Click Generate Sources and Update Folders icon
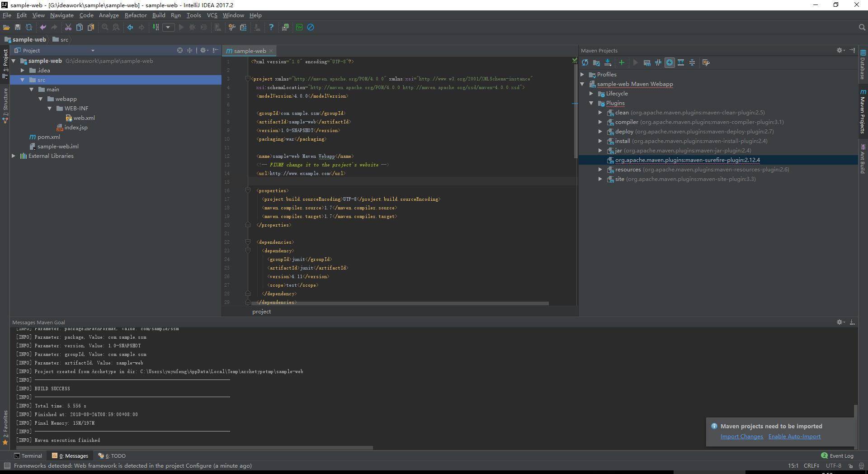Screen dimensions: 868x474 pos(596,62)
